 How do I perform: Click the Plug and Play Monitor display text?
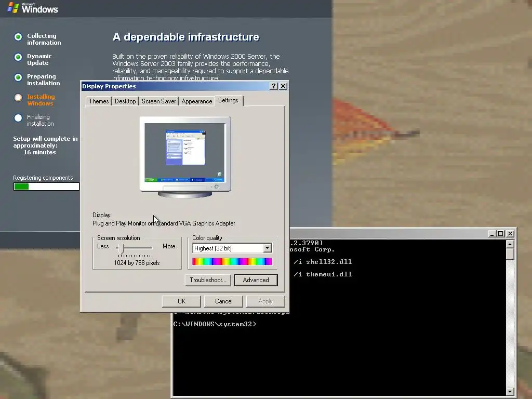164,223
